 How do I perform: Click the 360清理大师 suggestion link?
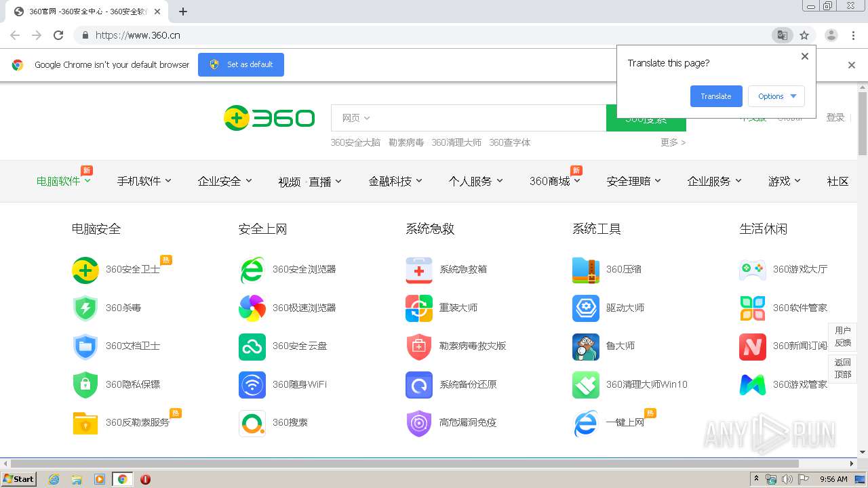[456, 142]
